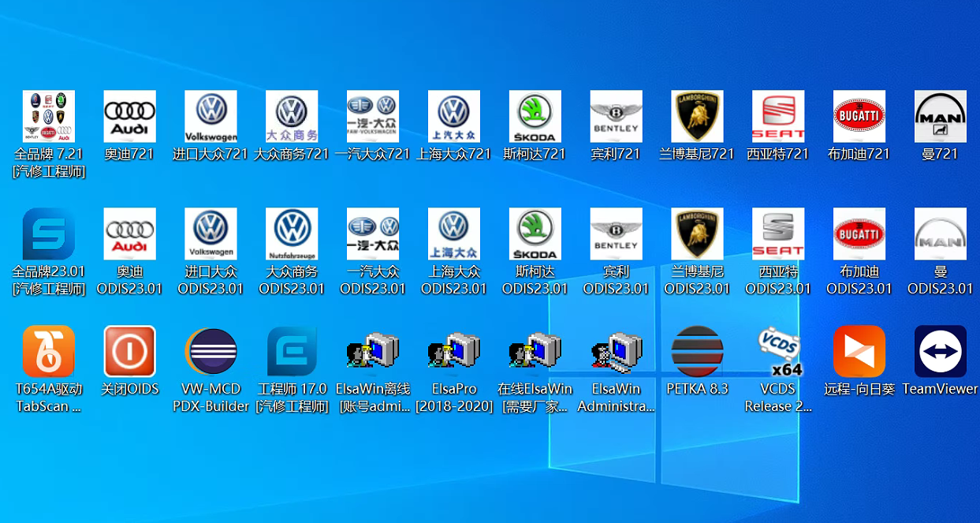Viewport: 980px width, 523px height.
Task: Select the 进口大众721 Volkswagen shortcut
Action: [x=211, y=117]
